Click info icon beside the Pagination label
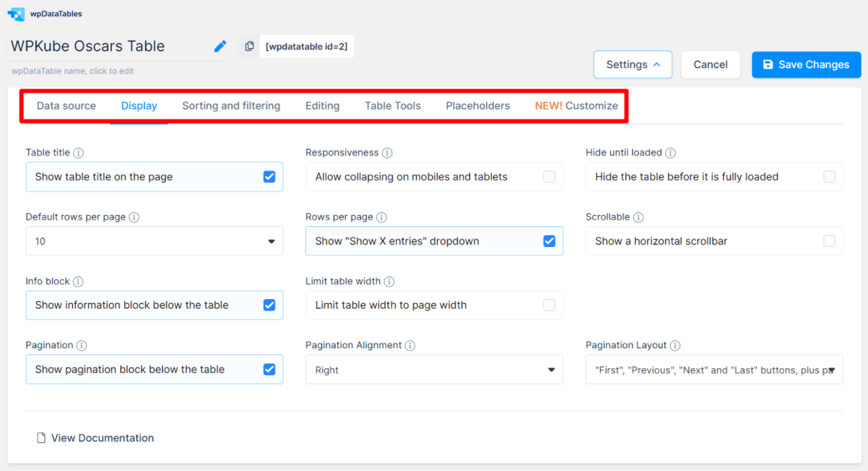 point(81,345)
